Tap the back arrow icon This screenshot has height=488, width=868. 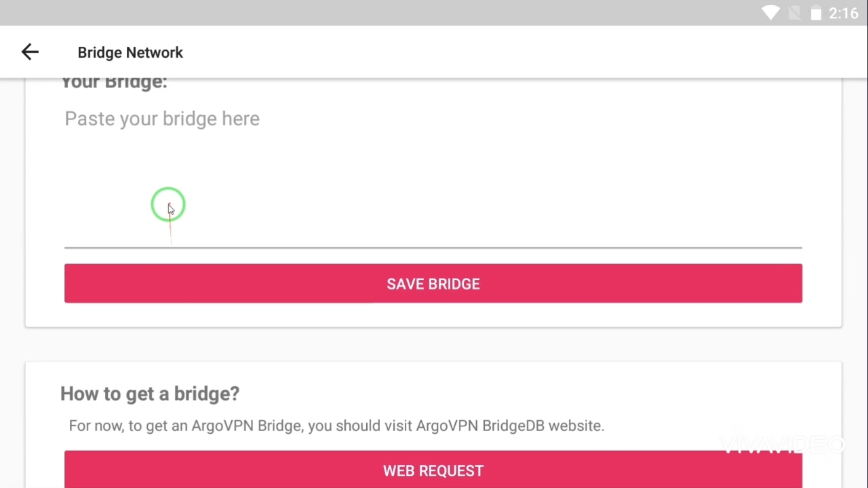point(30,52)
